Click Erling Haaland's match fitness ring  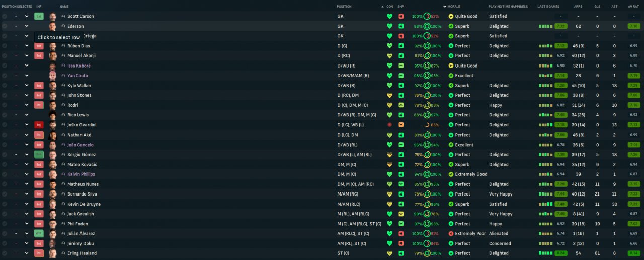[427, 253]
